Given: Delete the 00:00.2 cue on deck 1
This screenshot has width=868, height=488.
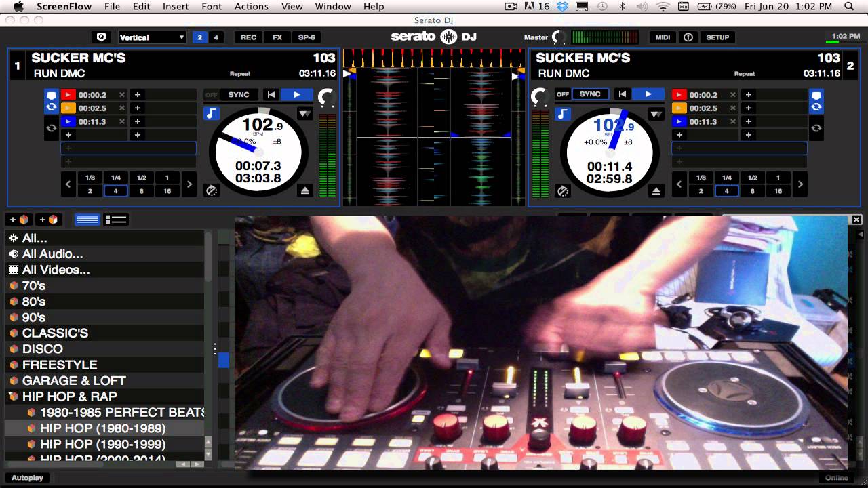Looking at the screenshot, I should coord(122,95).
